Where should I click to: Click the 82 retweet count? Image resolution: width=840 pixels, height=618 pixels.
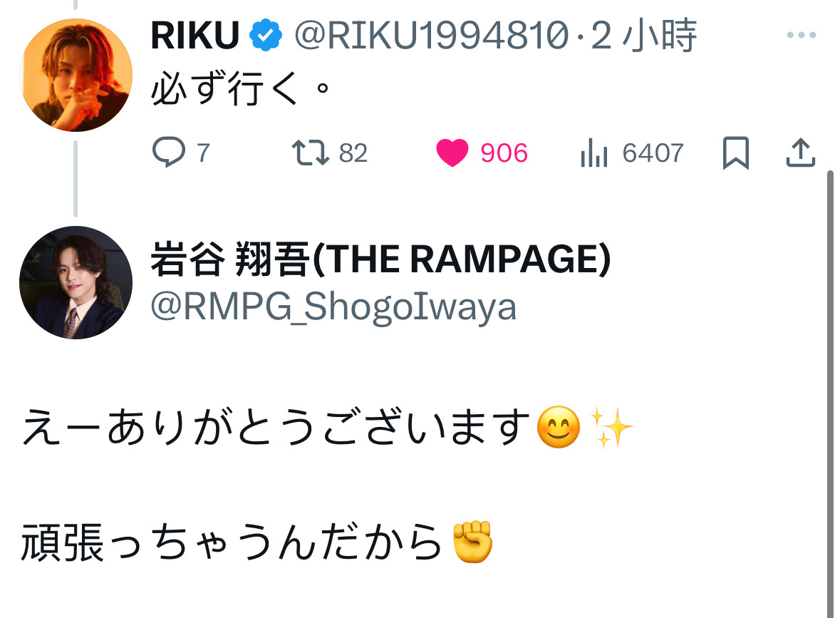(353, 153)
